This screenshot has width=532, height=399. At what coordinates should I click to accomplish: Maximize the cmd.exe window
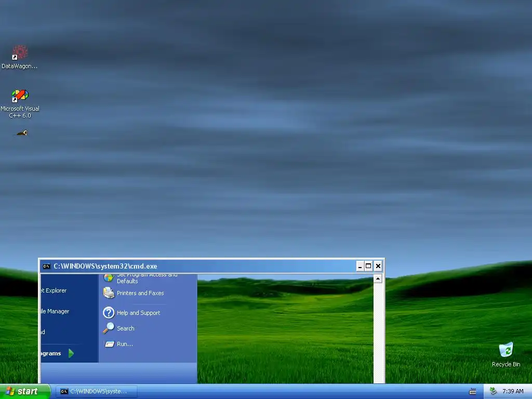pos(368,267)
